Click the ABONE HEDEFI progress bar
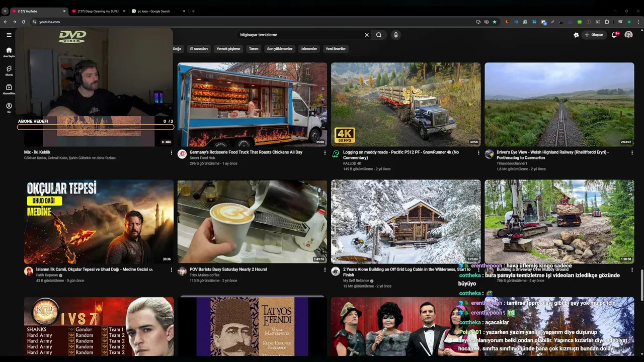 pyautogui.click(x=96, y=127)
